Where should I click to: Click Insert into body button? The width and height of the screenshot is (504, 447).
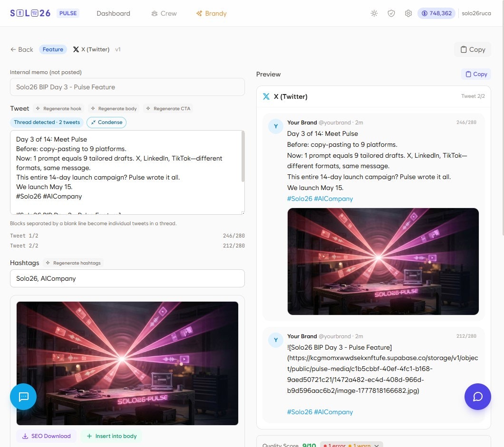(112, 436)
